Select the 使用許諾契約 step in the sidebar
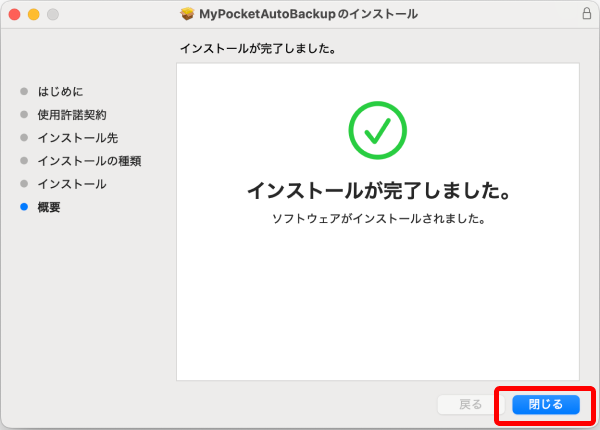Screen dimensions: 600x430 click(72, 114)
